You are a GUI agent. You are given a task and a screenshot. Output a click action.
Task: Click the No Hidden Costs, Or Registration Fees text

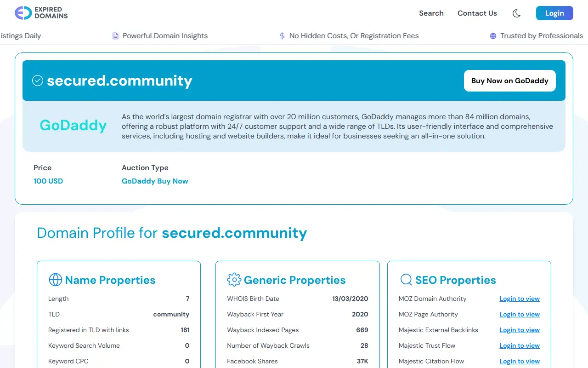(x=354, y=36)
